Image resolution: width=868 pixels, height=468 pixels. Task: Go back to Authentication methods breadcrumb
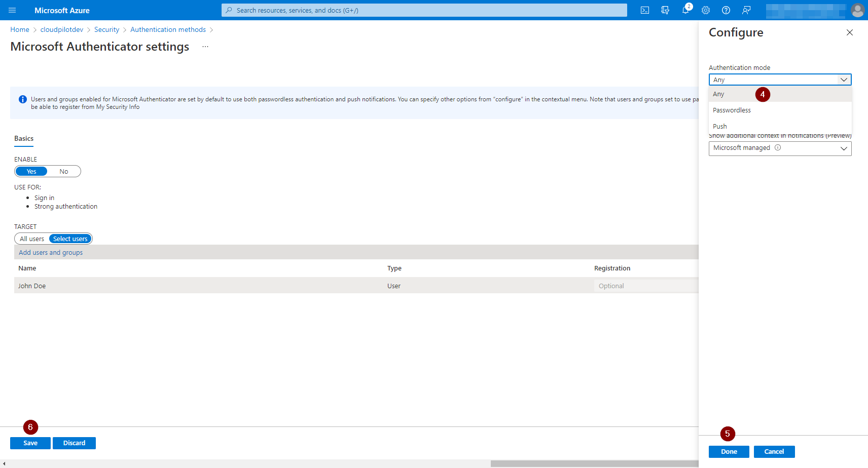168,30
